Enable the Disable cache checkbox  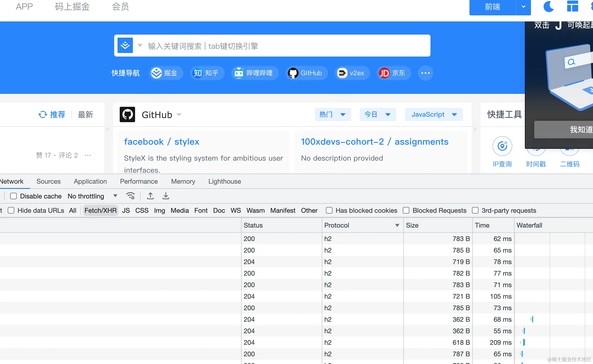coord(13,196)
